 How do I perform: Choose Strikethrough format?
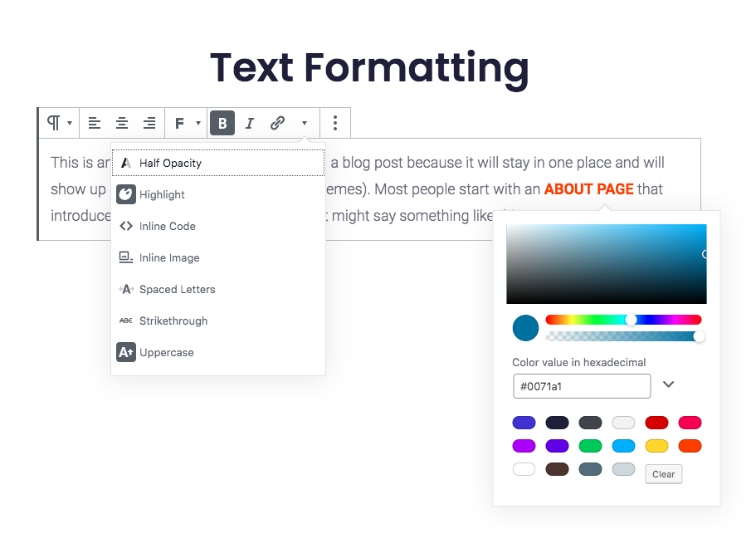pos(218,321)
